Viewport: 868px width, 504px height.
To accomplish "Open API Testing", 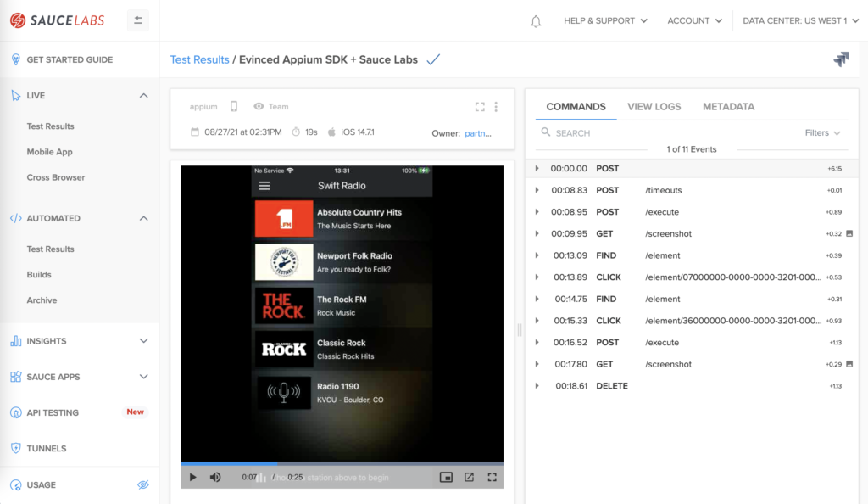I will point(53,412).
